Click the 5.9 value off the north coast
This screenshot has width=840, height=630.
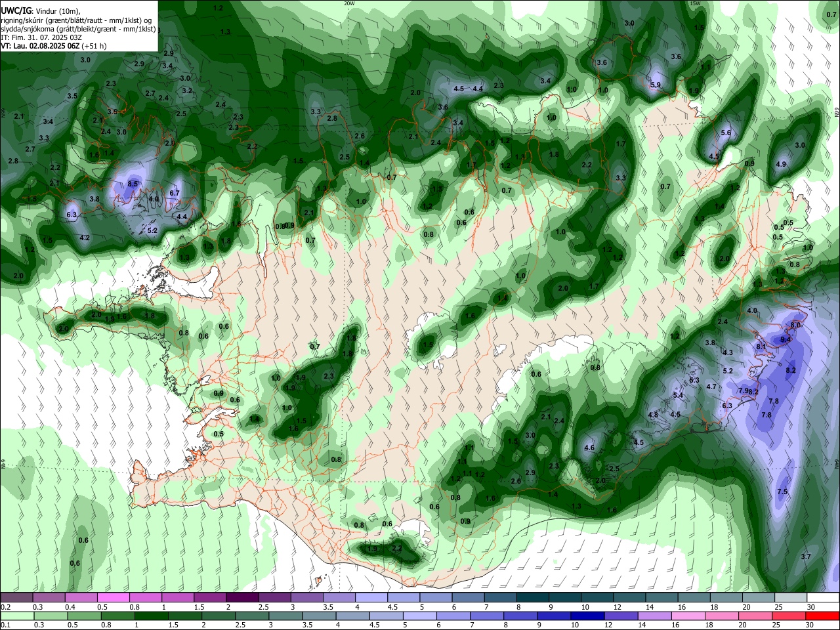(x=656, y=85)
